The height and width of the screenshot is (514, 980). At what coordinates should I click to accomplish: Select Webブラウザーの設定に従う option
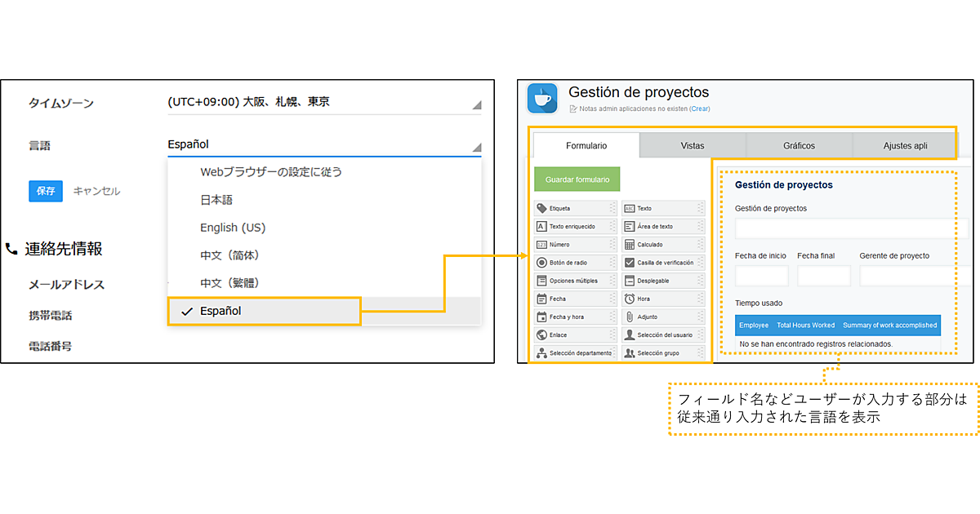coord(324,172)
